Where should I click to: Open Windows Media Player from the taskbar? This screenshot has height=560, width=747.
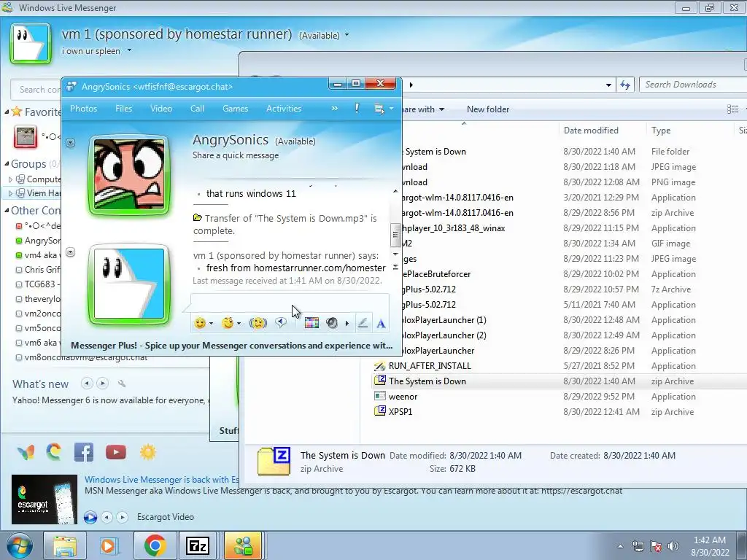[108, 545]
